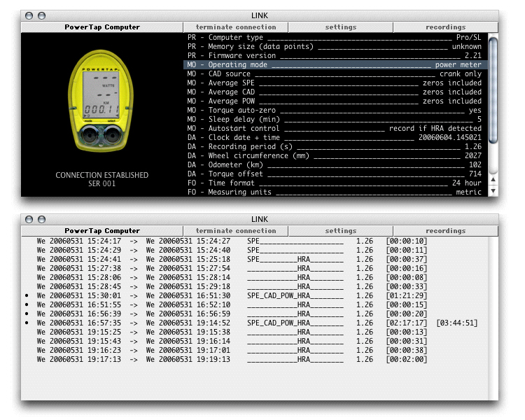Screen dimensions: 525x420
Task: Select the Average CAD row
Action: (335, 92)
